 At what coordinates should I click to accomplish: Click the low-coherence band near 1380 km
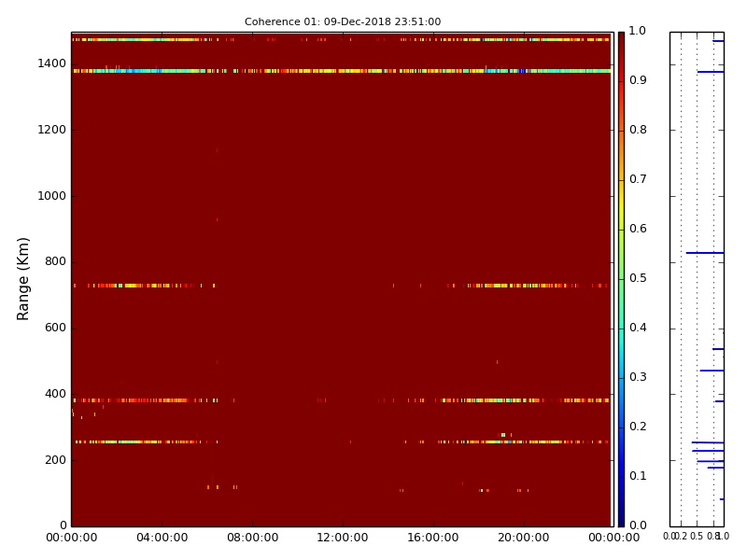[x=341, y=71]
